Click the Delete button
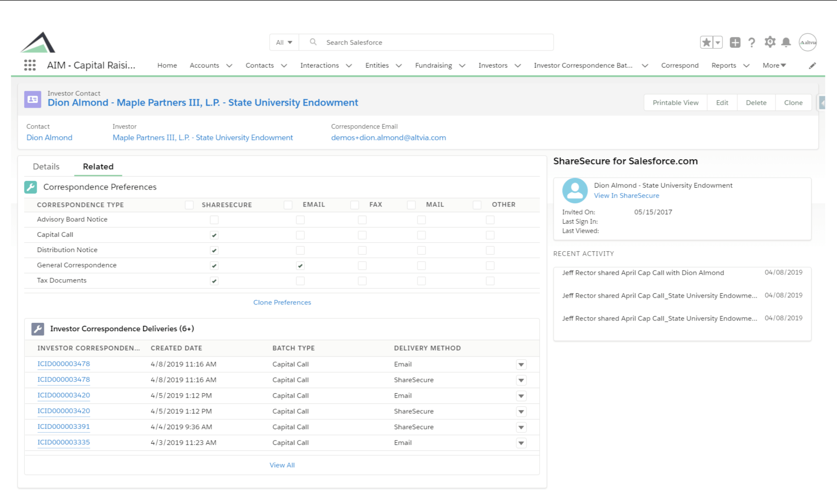Viewport: 837px width, 504px height. (x=756, y=102)
